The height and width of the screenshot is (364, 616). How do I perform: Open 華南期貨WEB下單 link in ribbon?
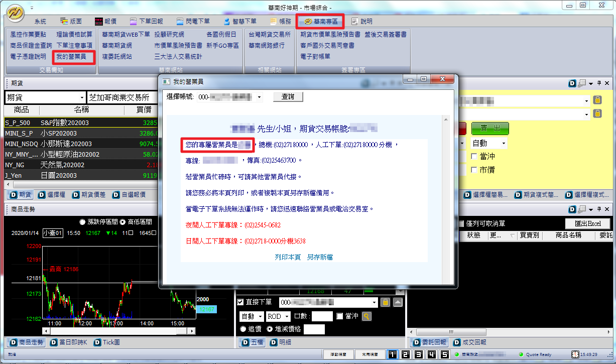click(x=126, y=35)
